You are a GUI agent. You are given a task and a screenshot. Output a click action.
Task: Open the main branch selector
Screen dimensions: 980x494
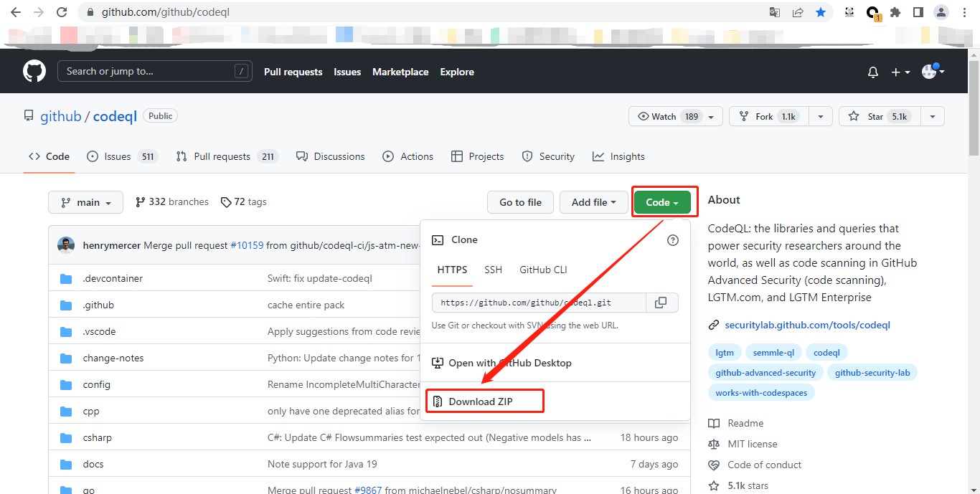85,202
